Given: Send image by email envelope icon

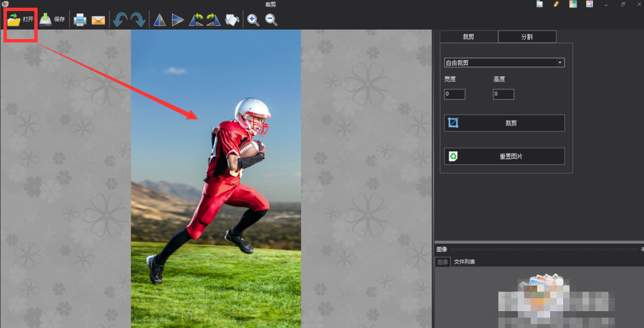Looking at the screenshot, I should [98, 20].
